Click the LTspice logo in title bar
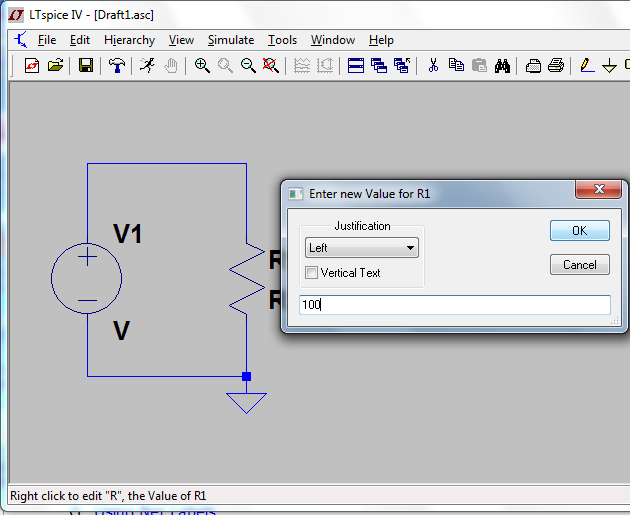Viewport: 630px width, 515px height. pyautogui.click(x=16, y=15)
